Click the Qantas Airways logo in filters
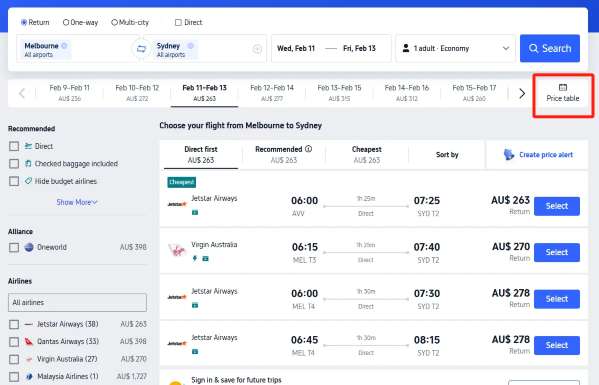 click(x=29, y=341)
